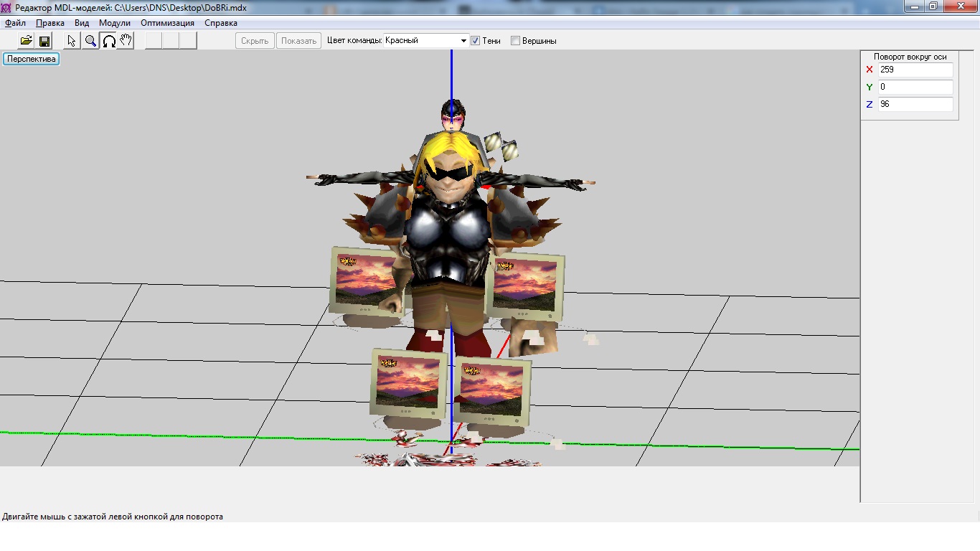The height and width of the screenshot is (551, 980).
Task: Save the model with the floppy disk icon
Action: (44, 41)
